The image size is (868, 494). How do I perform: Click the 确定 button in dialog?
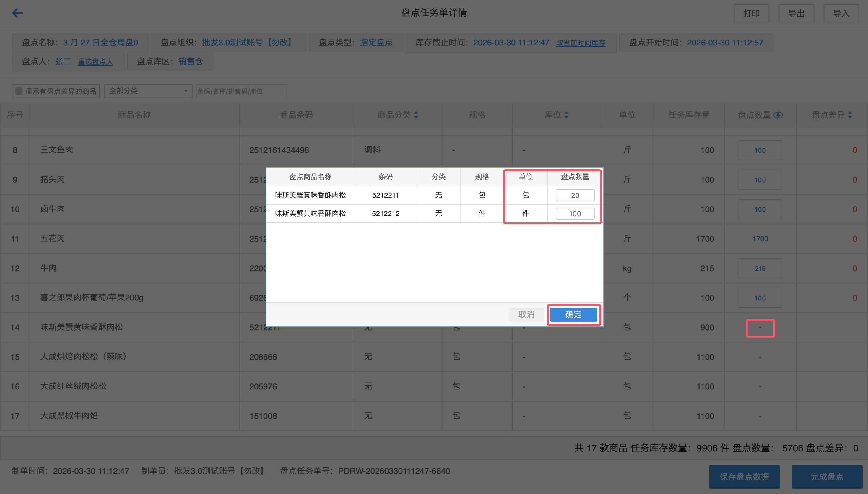573,315
